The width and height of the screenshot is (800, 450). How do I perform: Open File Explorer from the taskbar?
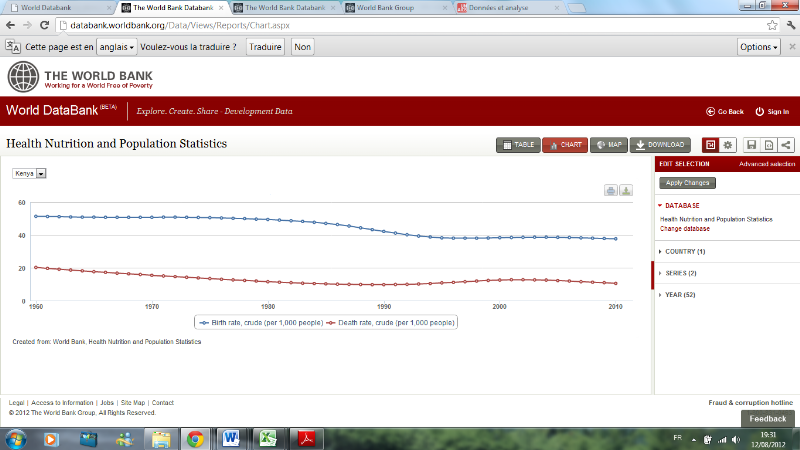[161, 439]
